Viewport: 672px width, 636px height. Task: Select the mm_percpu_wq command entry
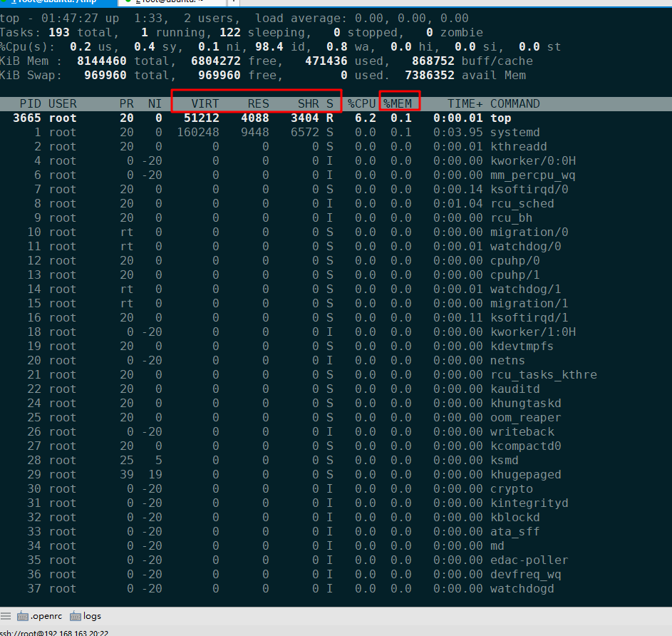coord(533,175)
